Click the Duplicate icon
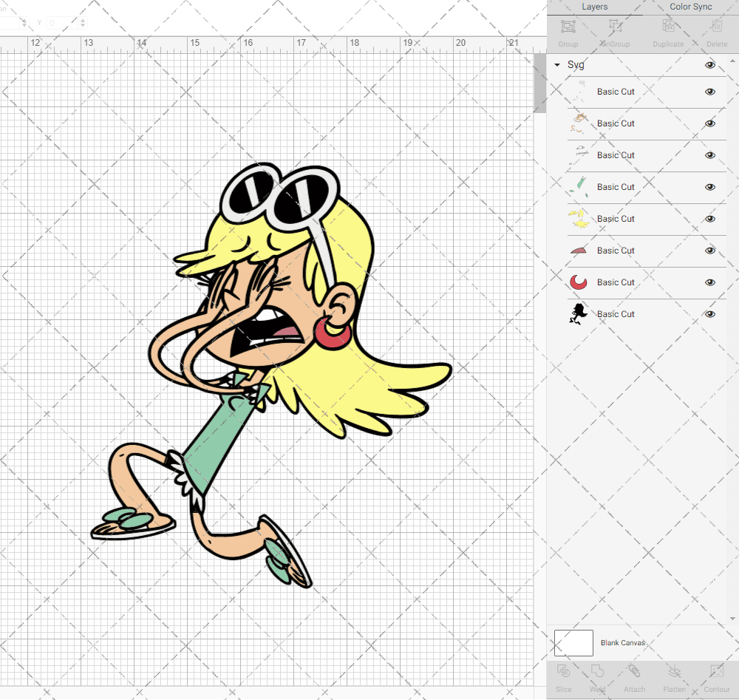This screenshot has height=700, width=739. (x=668, y=27)
